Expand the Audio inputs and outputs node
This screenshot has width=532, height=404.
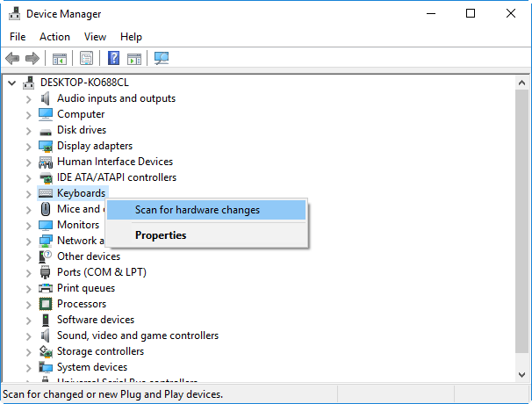28,98
